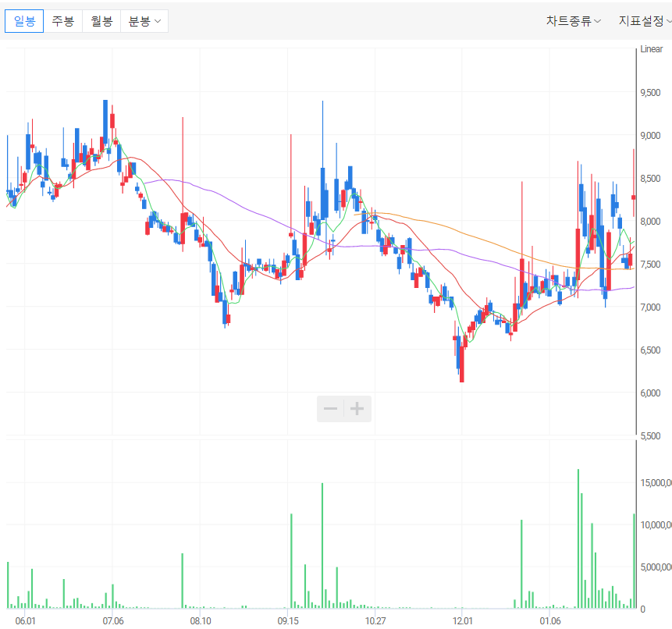Click the 08.10 date axis label
This screenshot has width=672, height=629.
(200, 620)
